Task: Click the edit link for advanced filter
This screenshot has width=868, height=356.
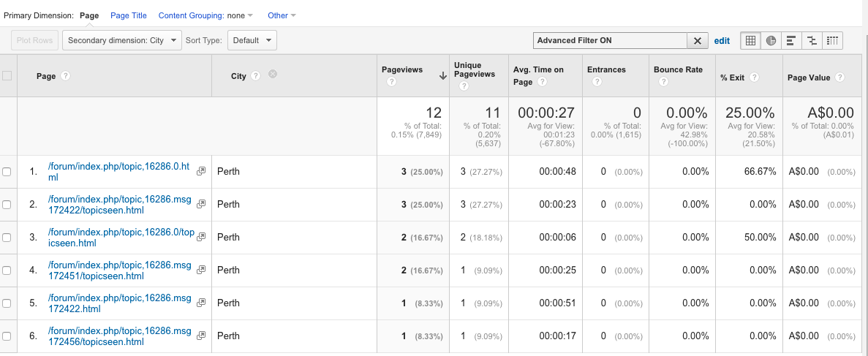Action: point(722,41)
